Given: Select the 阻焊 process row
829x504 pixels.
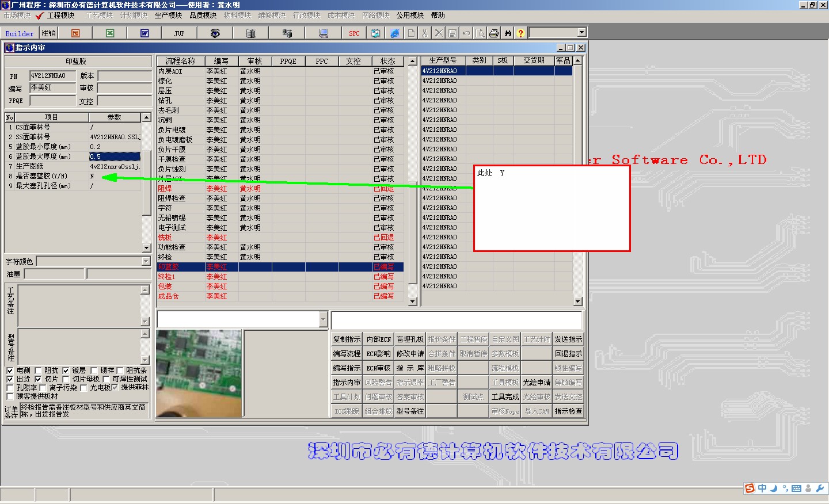Looking at the screenshot, I should (x=280, y=189).
